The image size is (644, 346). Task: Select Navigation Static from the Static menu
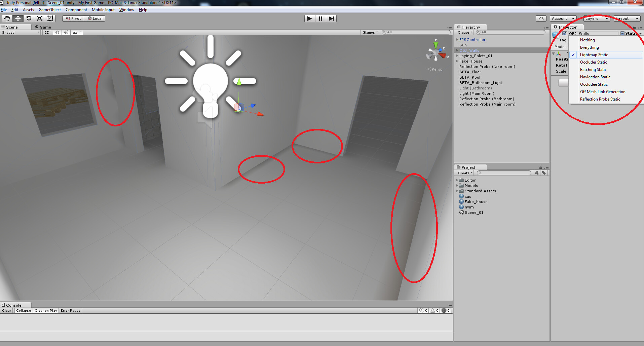(x=595, y=77)
